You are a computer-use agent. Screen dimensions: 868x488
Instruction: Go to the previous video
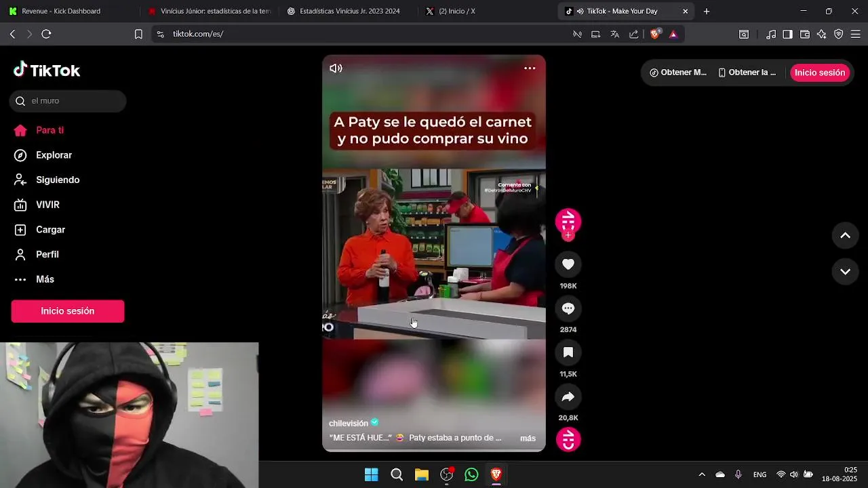845,235
